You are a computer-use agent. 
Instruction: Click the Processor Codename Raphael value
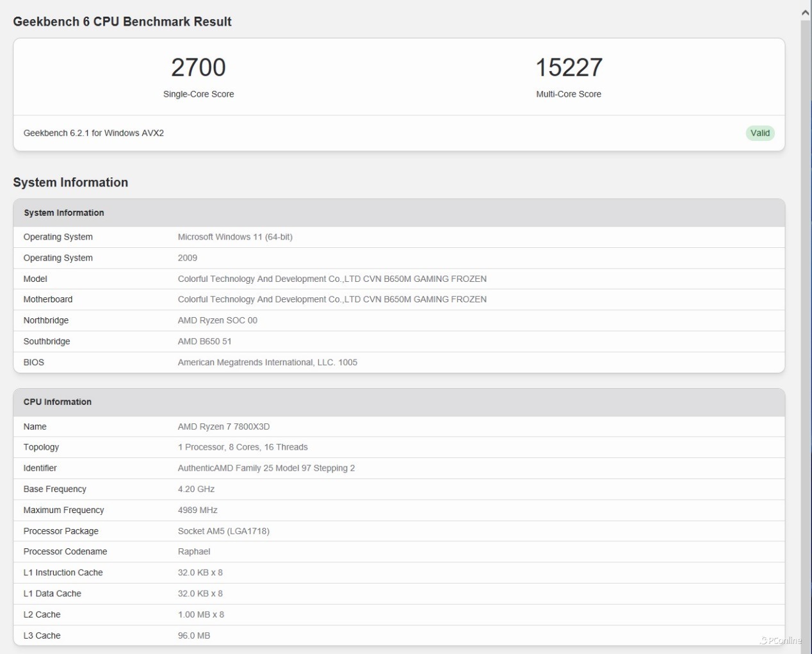pyautogui.click(x=194, y=552)
